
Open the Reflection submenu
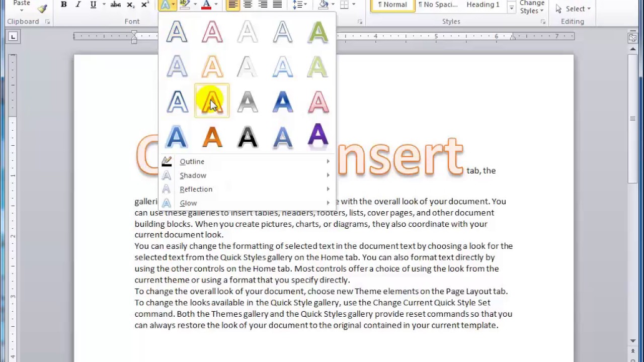[247, 189]
